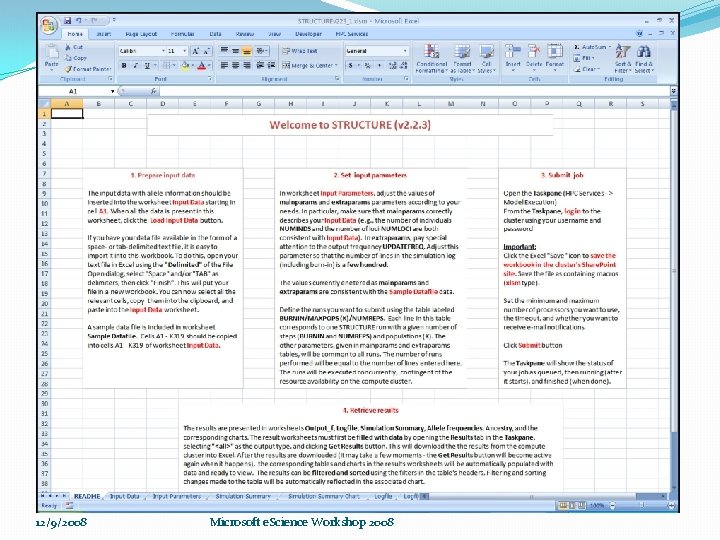
Task: Apply comma style
Action: coord(379,66)
